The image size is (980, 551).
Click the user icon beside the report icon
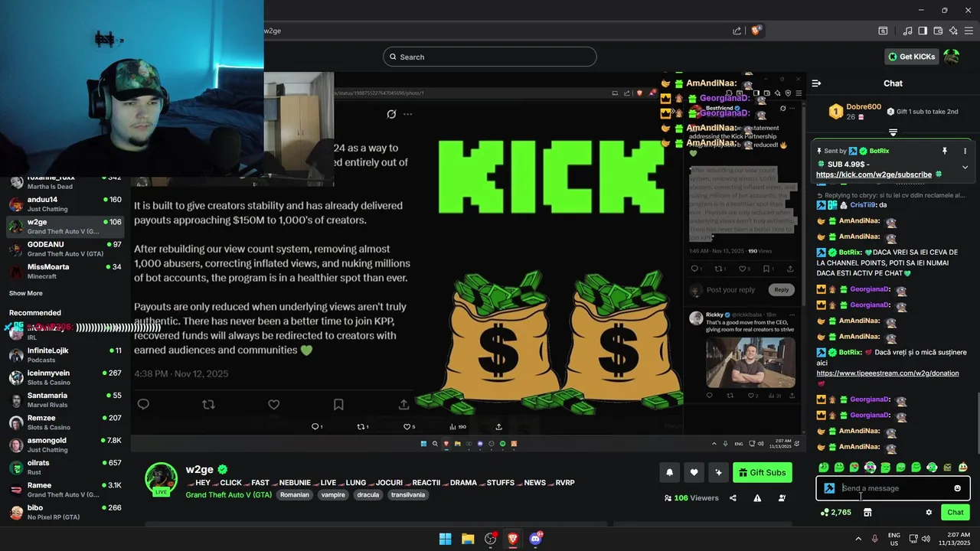782,498
